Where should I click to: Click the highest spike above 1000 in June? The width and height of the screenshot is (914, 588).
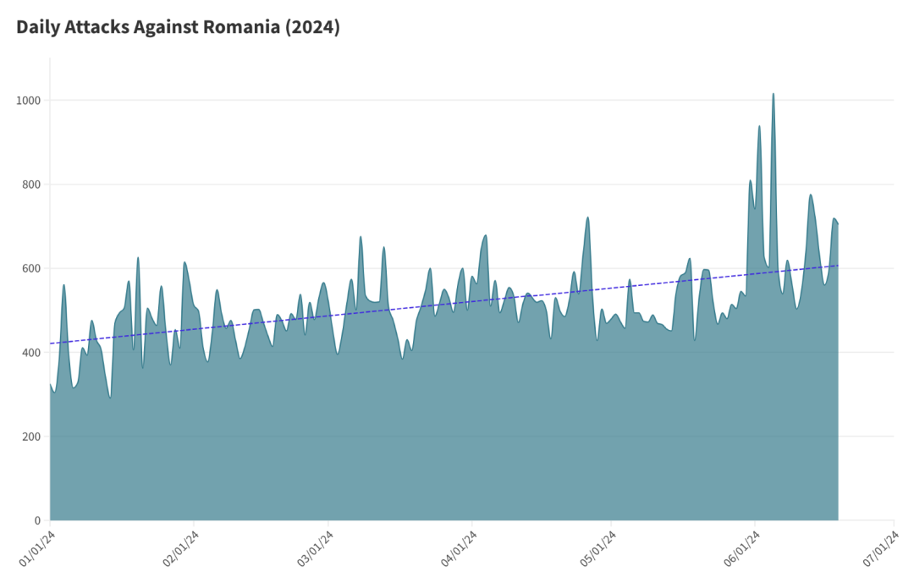coord(773,95)
